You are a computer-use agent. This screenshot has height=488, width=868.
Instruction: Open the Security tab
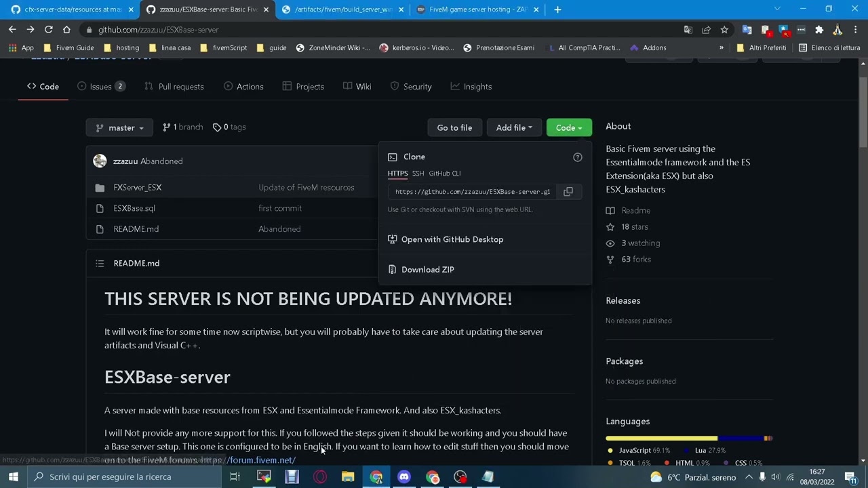(411, 87)
